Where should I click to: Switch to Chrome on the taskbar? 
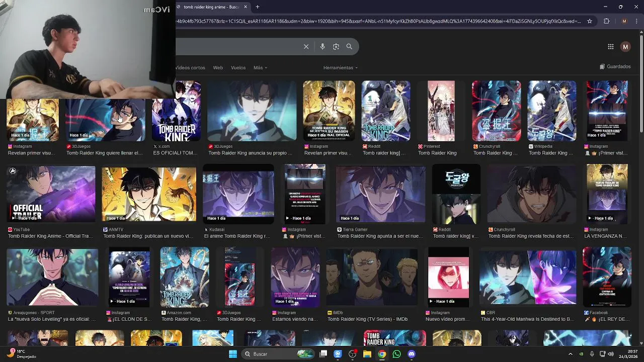(382, 354)
